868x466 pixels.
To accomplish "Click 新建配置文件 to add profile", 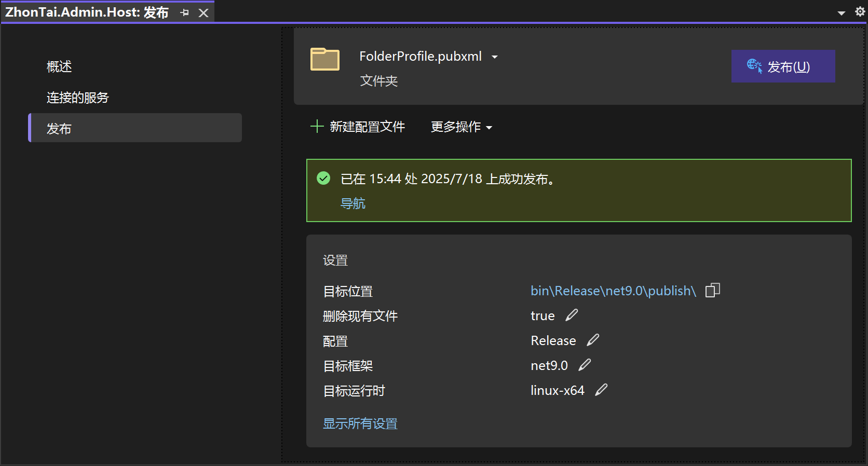I will [358, 127].
